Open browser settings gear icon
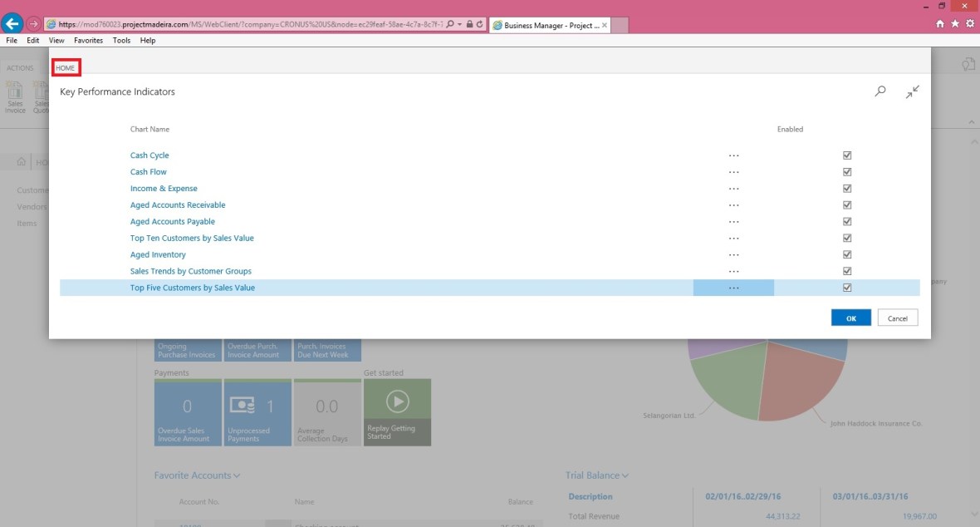The width and height of the screenshot is (980, 527). coord(969,24)
